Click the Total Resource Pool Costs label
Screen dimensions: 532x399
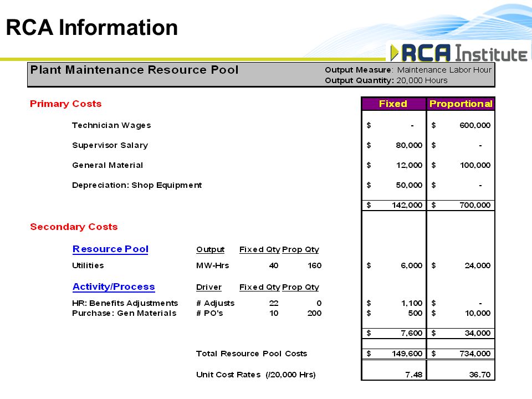point(252,354)
